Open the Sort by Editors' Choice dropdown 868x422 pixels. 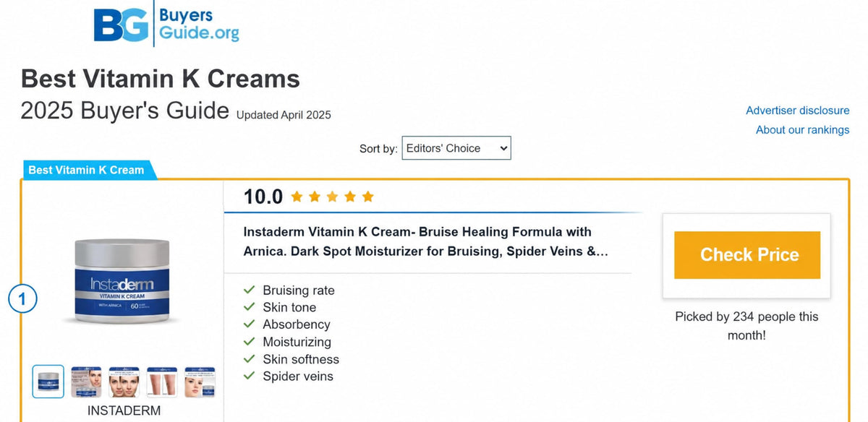coord(456,148)
